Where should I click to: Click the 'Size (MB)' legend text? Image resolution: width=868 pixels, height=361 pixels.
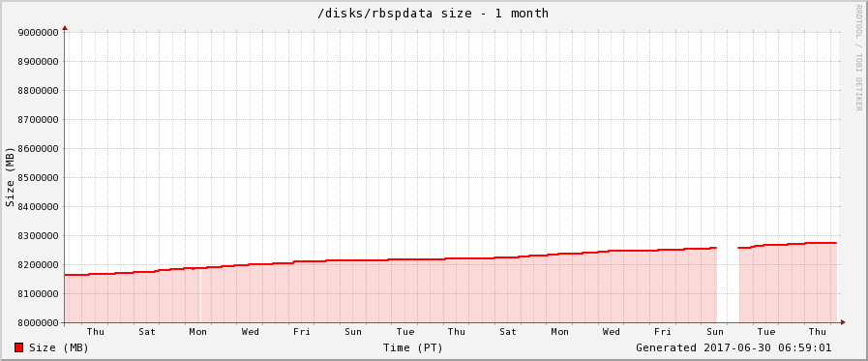click(59, 347)
